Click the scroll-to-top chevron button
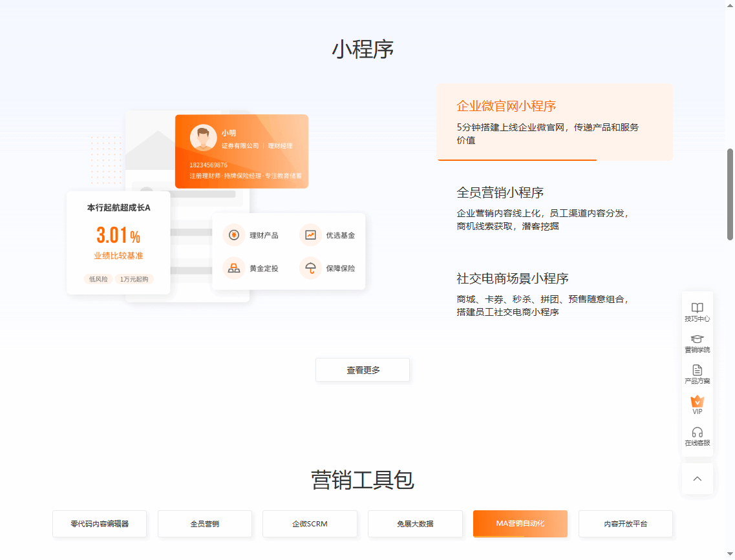735x560 pixels. pyautogui.click(x=697, y=479)
